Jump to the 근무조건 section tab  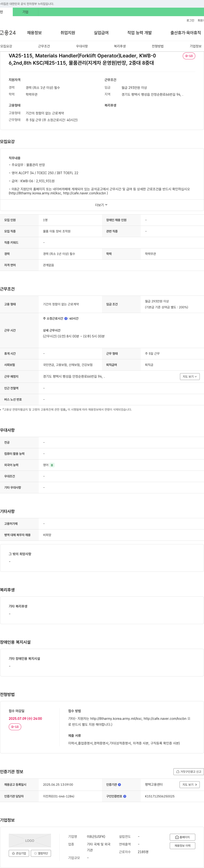tap(44, 46)
